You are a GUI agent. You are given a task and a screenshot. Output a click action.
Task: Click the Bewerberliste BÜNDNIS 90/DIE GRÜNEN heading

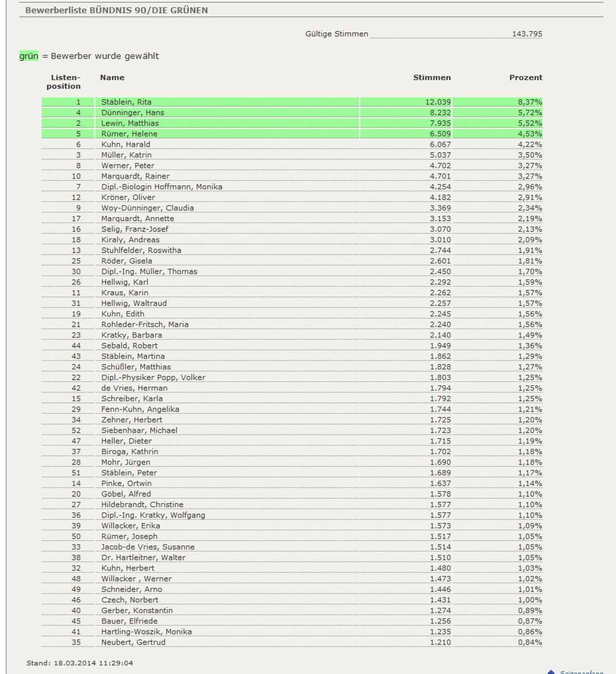click(117, 10)
